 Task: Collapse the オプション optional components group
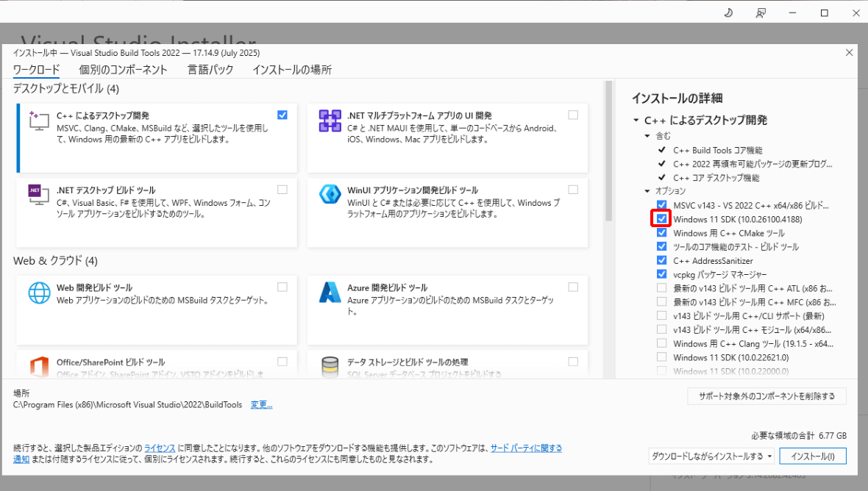point(647,191)
